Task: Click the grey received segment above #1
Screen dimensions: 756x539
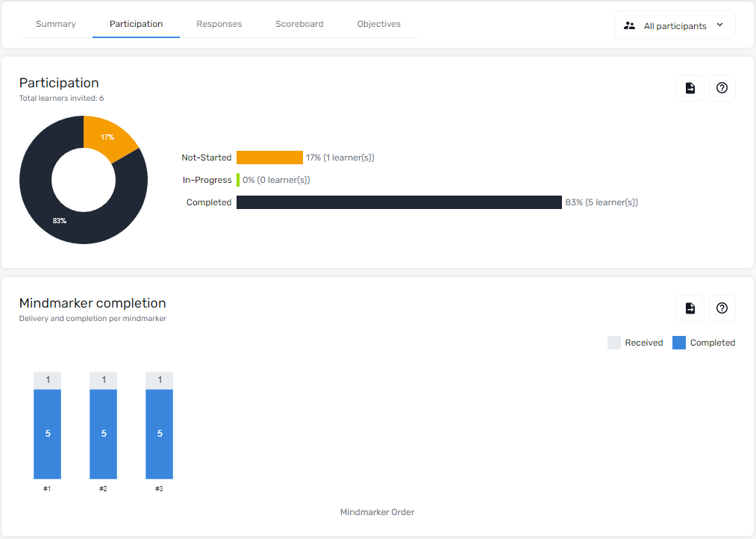Action: tap(47, 381)
